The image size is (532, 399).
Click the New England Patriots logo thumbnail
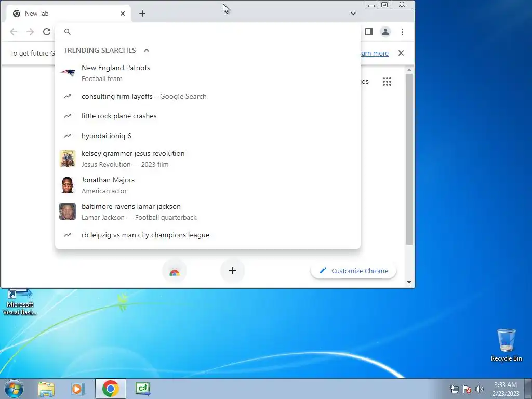point(68,73)
